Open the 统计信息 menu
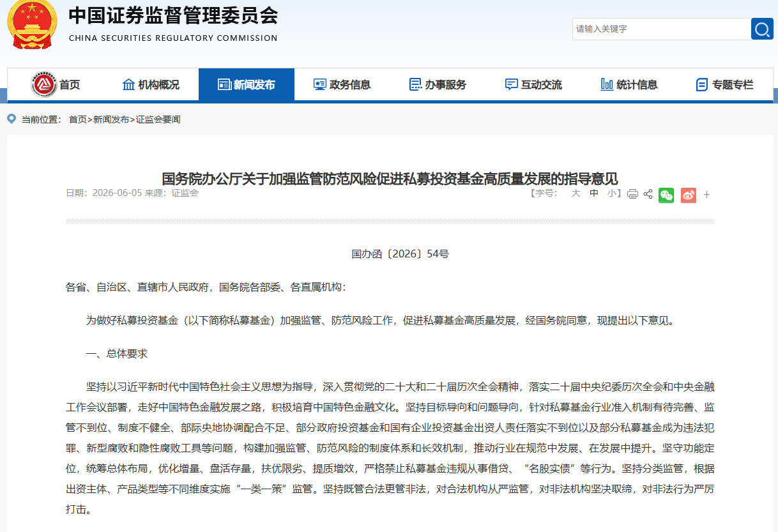Image resolution: width=778 pixels, height=532 pixels. pos(629,84)
